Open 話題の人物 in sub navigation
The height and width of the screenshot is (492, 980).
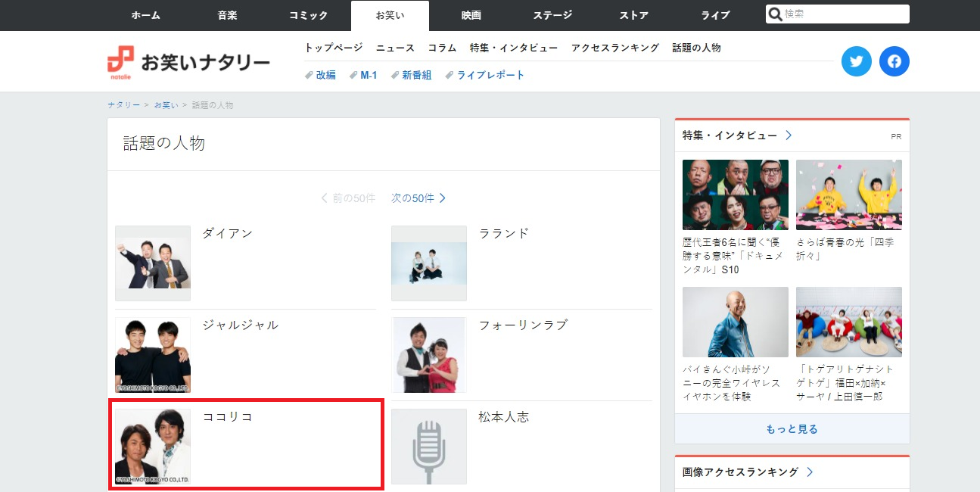click(696, 48)
